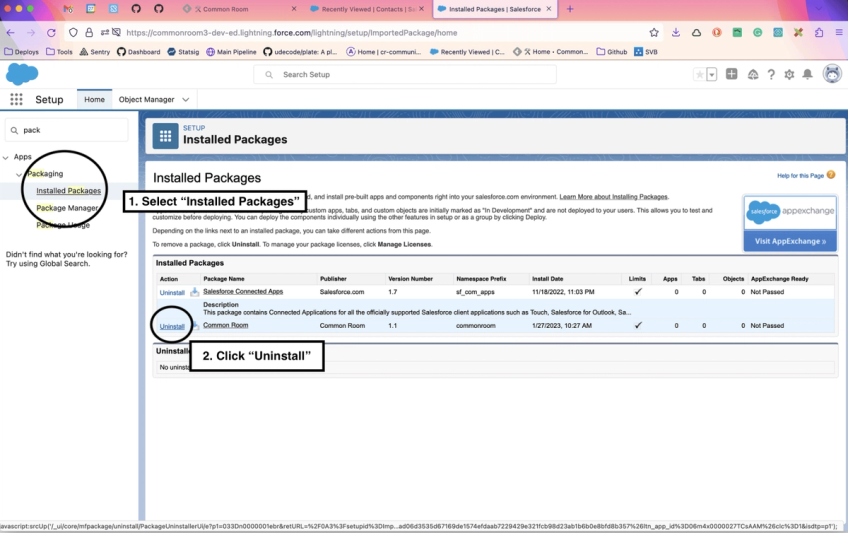Open the global actions plus icon

click(731, 74)
